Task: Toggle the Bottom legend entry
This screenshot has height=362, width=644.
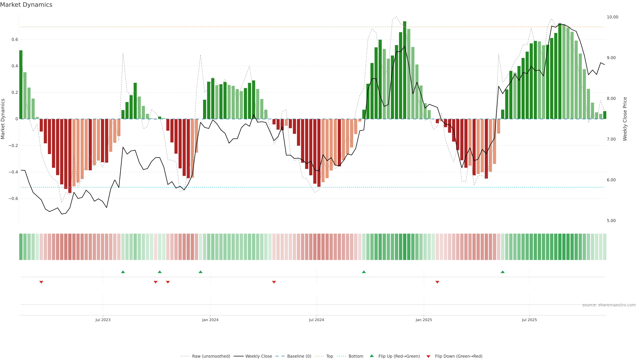Action: [x=356, y=356]
